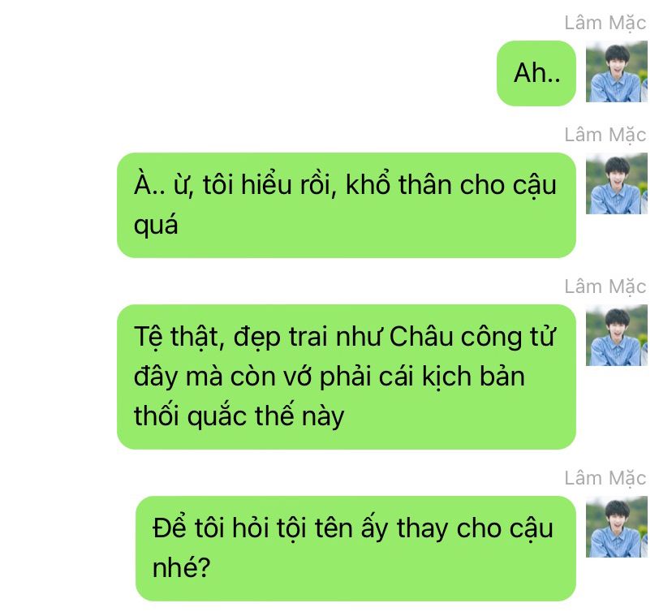This screenshot has height=616, width=672.
Task: Click the words "kịch bản" in the third bubble
Action: pyautogui.click(x=473, y=377)
